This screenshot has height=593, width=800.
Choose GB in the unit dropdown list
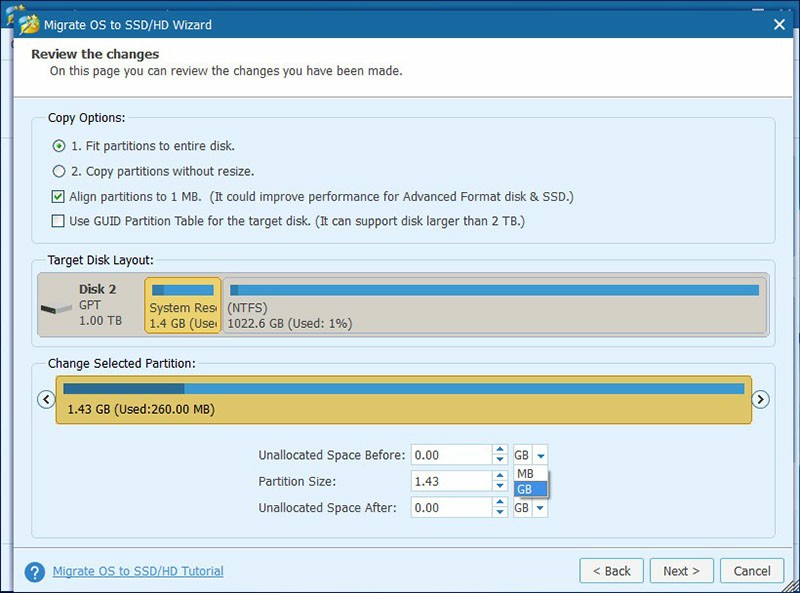click(x=531, y=489)
